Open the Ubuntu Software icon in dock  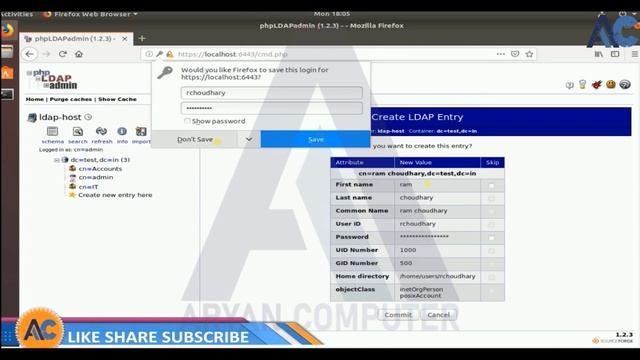7,73
